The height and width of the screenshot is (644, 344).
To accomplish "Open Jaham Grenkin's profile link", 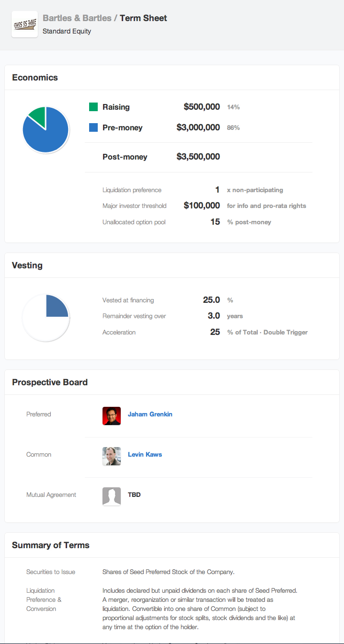I will 150,414.
